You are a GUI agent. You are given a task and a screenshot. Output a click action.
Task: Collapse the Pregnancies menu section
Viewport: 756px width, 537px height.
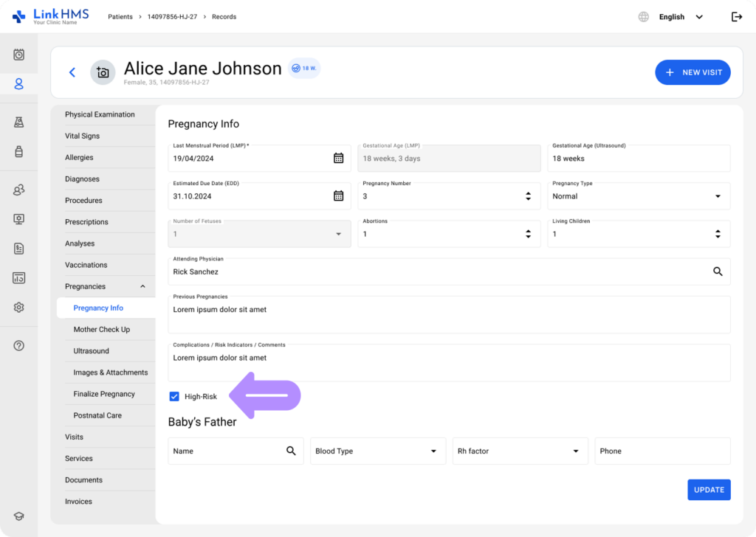pos(142,286)
